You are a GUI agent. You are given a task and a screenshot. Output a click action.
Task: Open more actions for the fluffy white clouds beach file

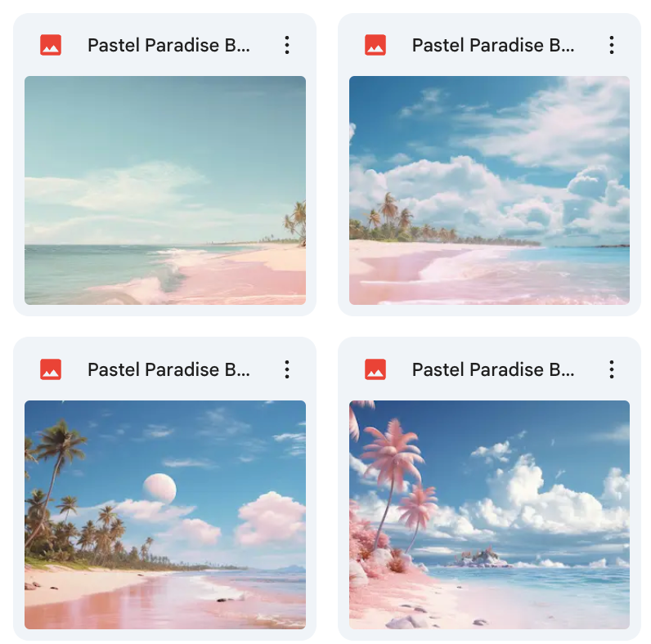pos(612,45)
